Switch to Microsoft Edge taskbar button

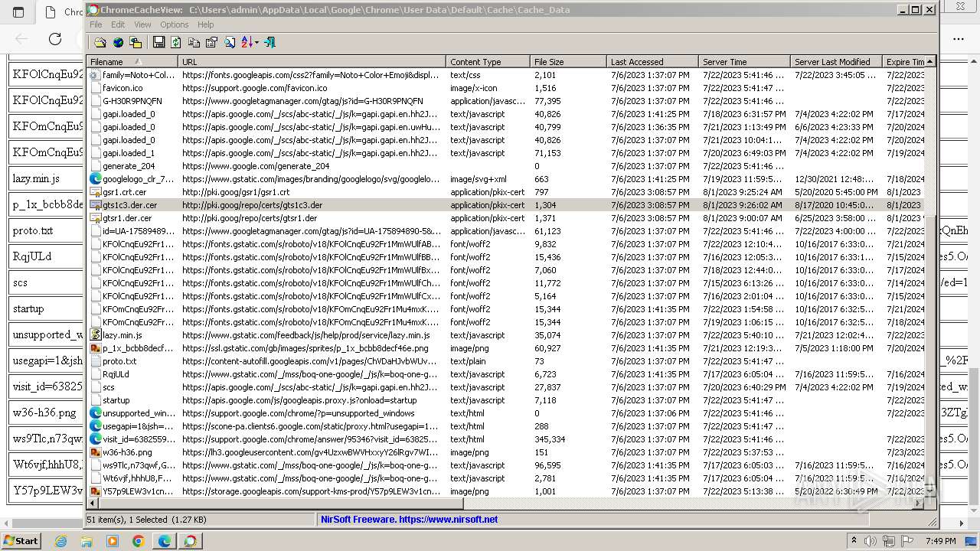(x=165, y=541)
